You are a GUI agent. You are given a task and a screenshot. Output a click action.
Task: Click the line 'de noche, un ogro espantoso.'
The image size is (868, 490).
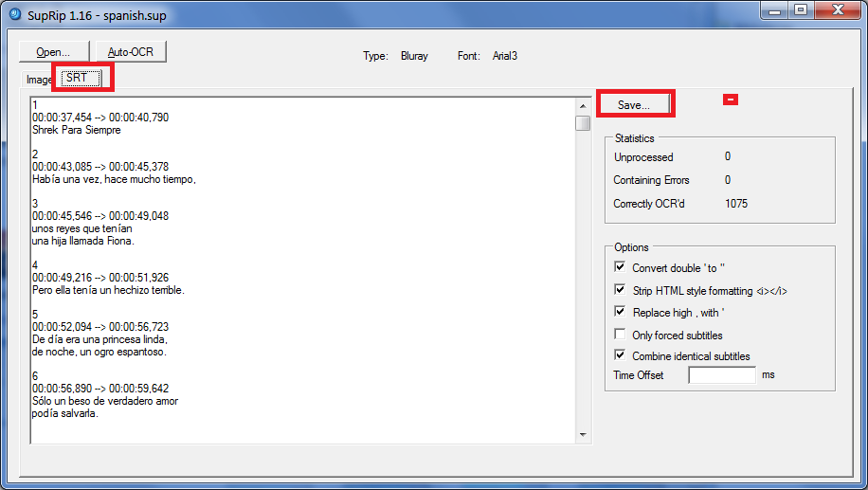coord(99,352)
